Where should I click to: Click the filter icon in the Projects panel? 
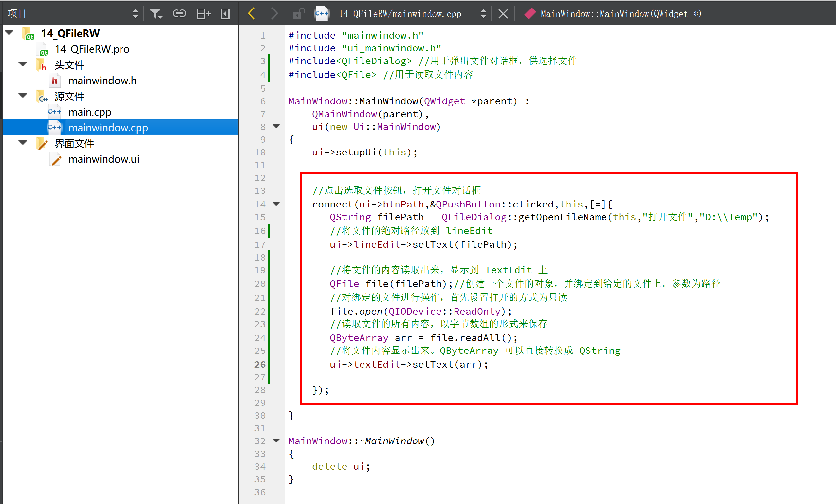[x=156, y=13]
